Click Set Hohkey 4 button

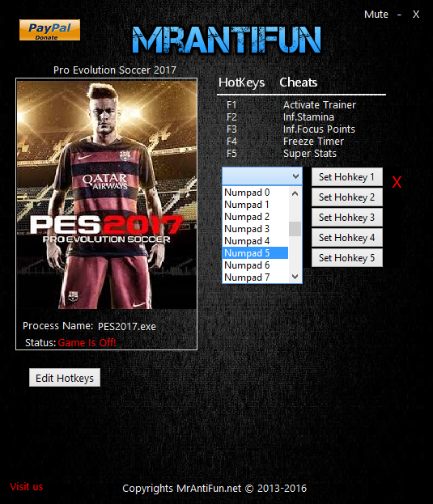[x=347, y=238]
